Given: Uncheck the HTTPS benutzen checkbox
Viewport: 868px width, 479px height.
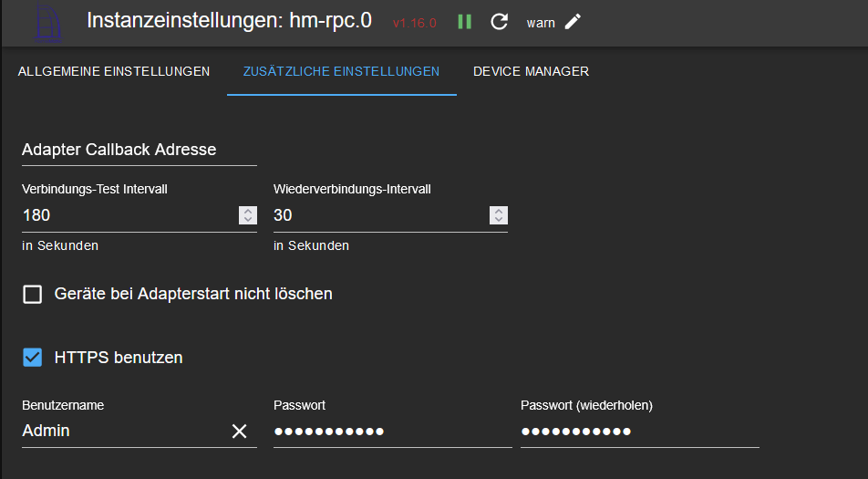Looking at the screenshot, I should [x=33, y=358].
